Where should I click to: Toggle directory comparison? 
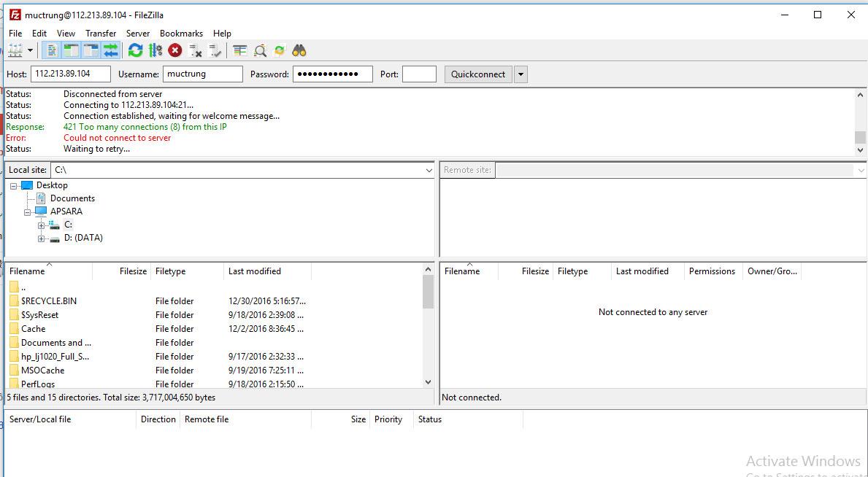point(260,51)
